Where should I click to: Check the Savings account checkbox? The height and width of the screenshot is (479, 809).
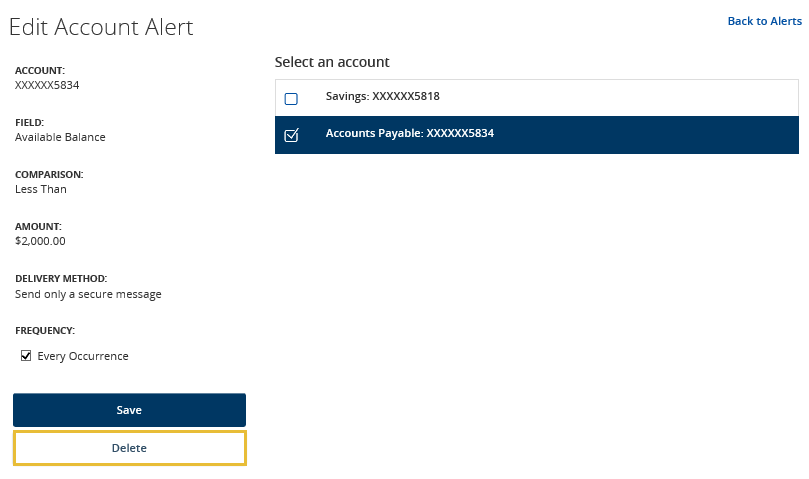pos(291,99)
